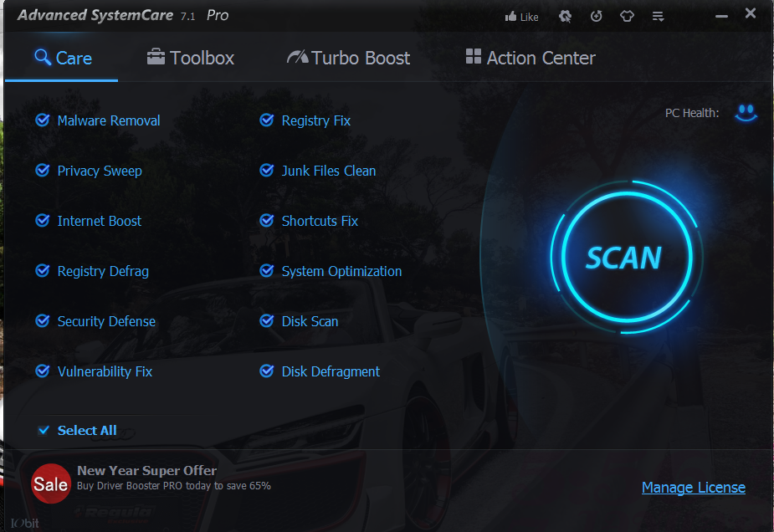Toggle the Registry Defrag checkbox
The image size is (774, 532).
pyautogui.click(x=43, y=270)
